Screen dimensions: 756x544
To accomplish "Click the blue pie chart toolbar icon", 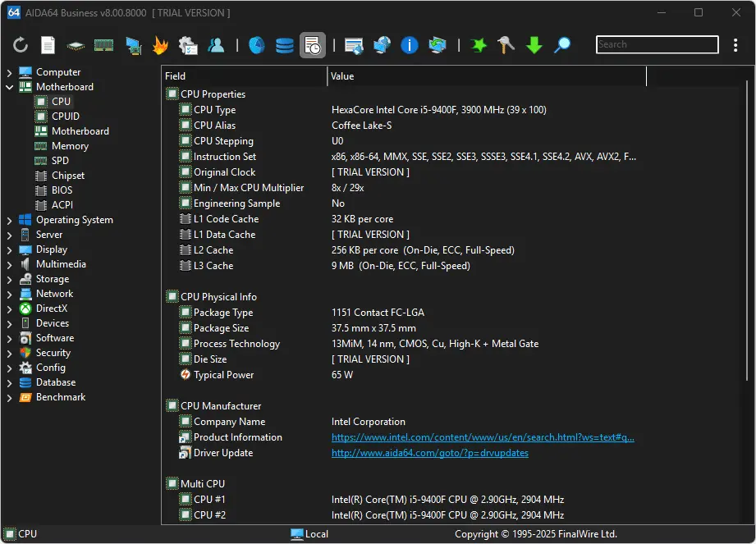I will pyautogui.click(x=256, y=45).
